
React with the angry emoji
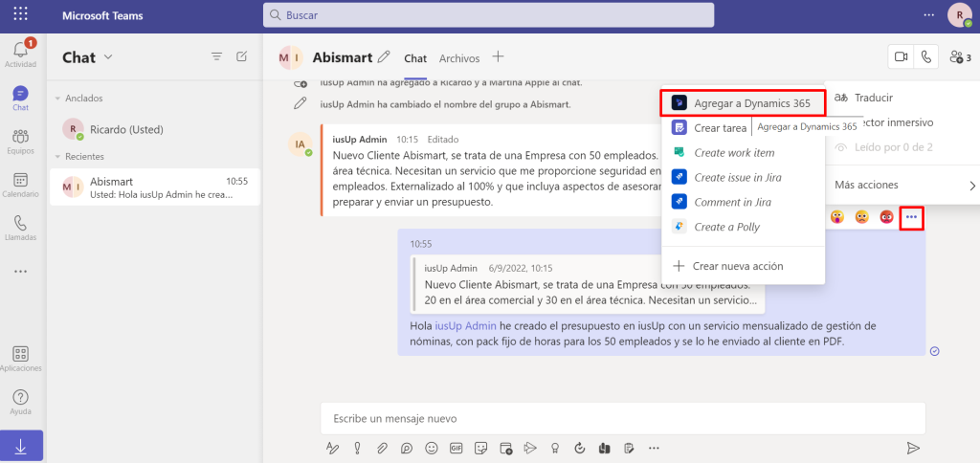(x=886, y=217)
